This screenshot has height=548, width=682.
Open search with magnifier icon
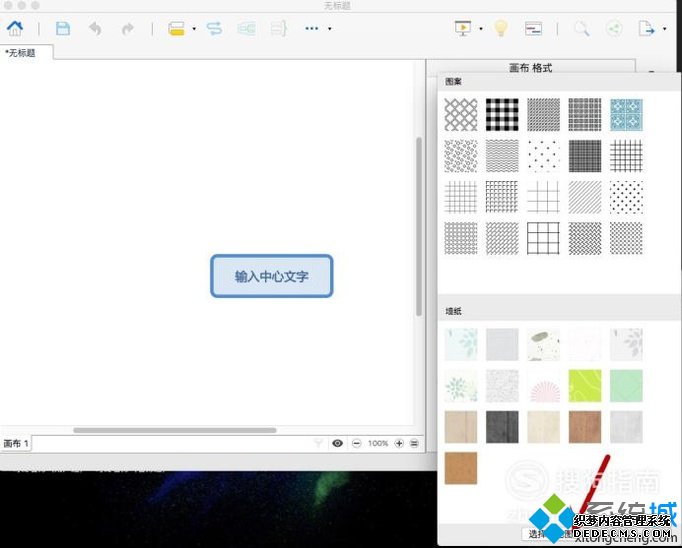[582, 29]
